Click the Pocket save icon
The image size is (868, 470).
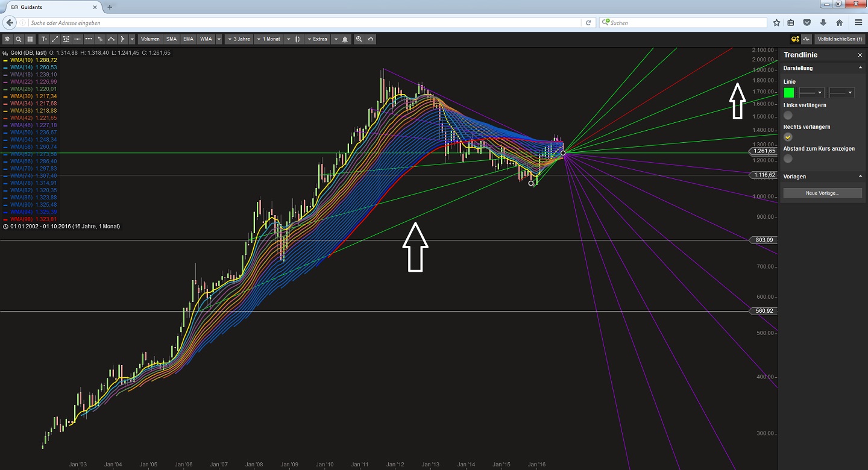tap(807, 23)
